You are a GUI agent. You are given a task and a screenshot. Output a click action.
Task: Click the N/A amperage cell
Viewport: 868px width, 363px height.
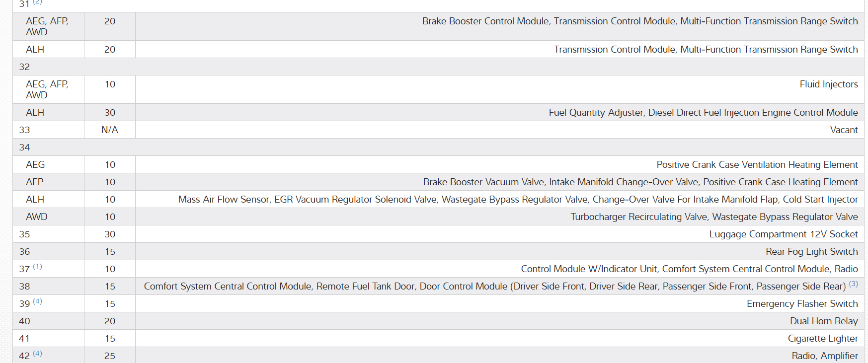(110, 130)
